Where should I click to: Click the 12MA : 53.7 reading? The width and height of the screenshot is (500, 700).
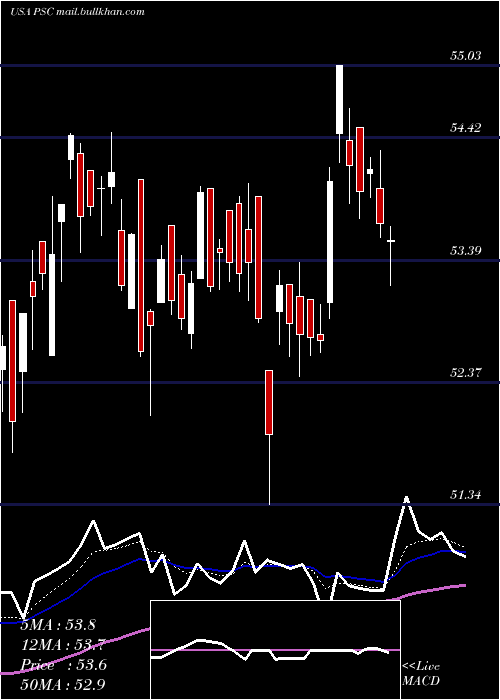point(62,645)
